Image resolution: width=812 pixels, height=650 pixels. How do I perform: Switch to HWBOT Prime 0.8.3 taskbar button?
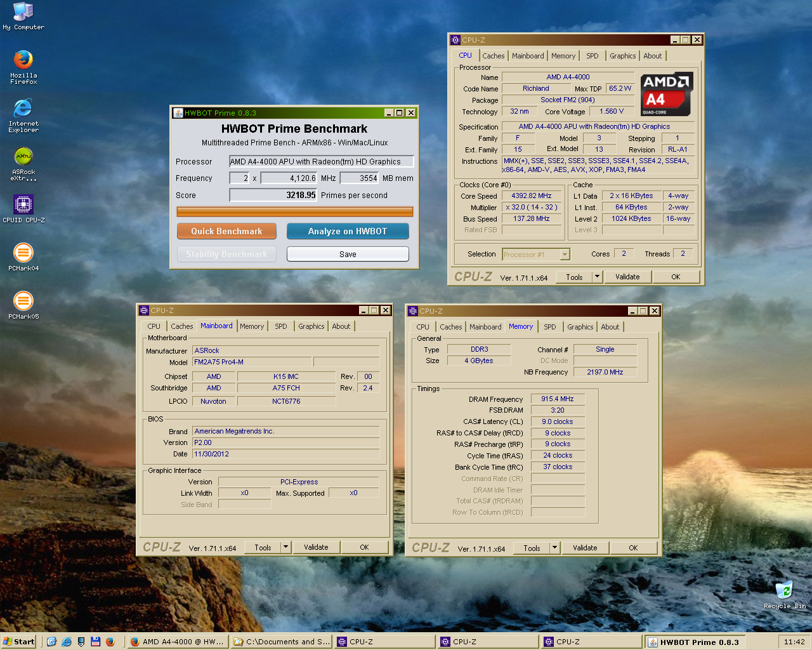pyautogui.click(x=694, y=642)
